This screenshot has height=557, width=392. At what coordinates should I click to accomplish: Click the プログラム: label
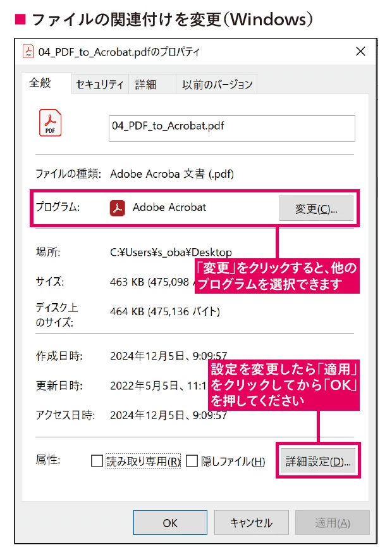[58, 207]
